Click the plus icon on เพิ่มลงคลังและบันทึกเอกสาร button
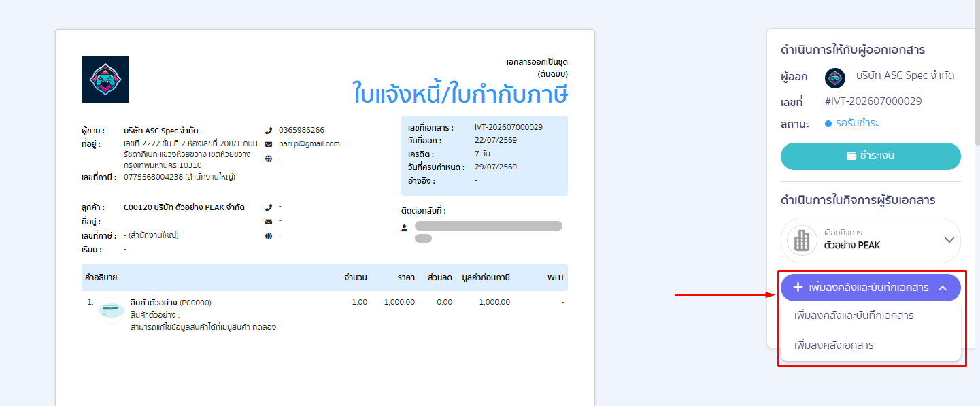 click(x=798, y=288)
